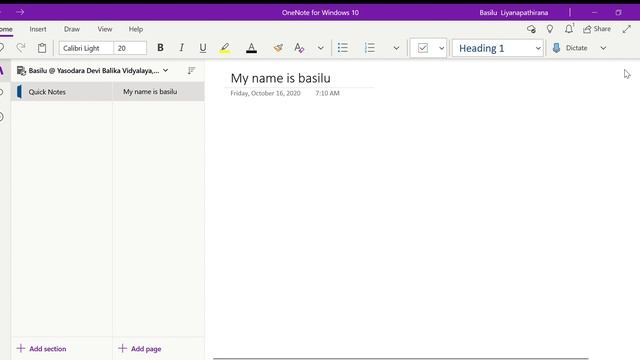Expand the Dictate options chevron
The image size is (640, 360).
[x=603, y=48]
